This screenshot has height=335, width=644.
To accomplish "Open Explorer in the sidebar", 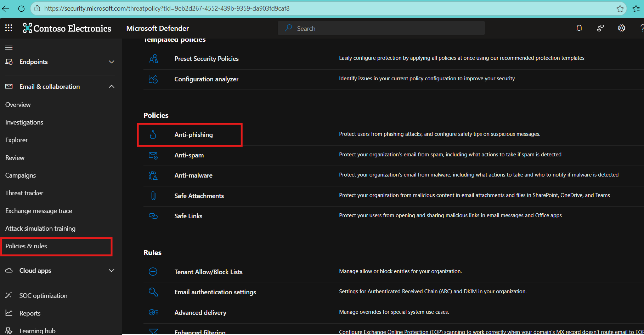I will [16, 140].
